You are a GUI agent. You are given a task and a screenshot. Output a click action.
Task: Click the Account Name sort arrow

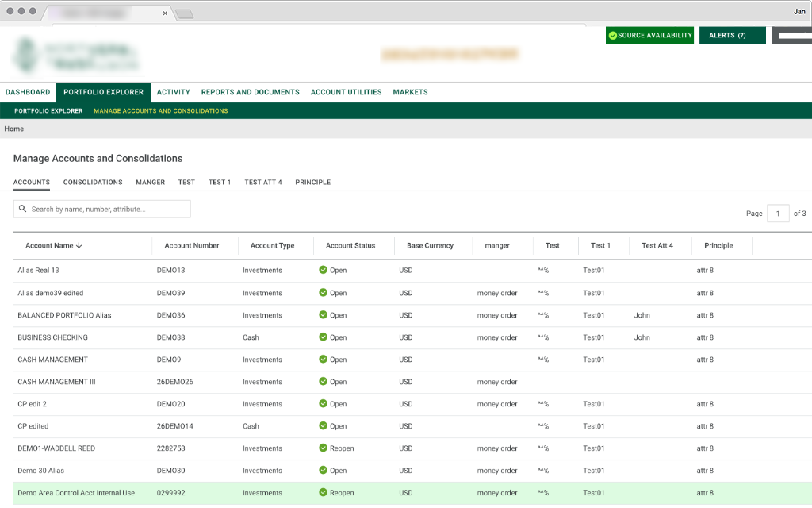pos(79,246)
